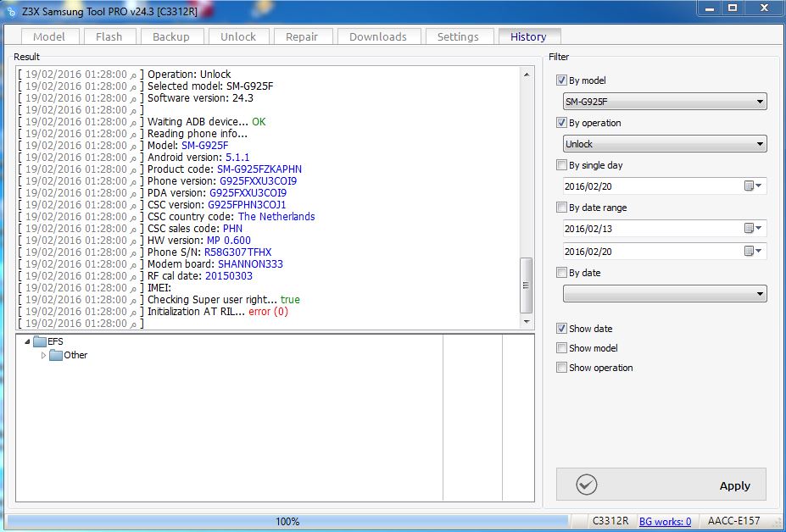This screenshot has width=786, height=532.
Task: Click "The Netherlands" country code value
Action: point(276,216)
